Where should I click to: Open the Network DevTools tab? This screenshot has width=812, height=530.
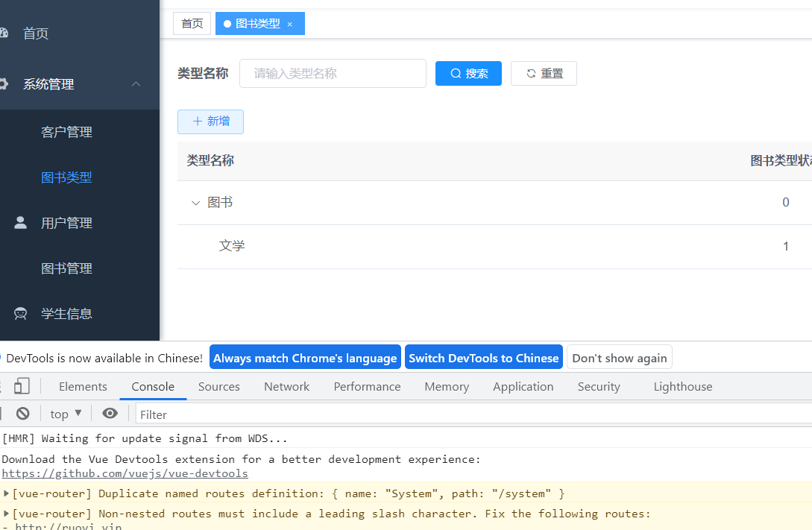[x=287, y=387]
